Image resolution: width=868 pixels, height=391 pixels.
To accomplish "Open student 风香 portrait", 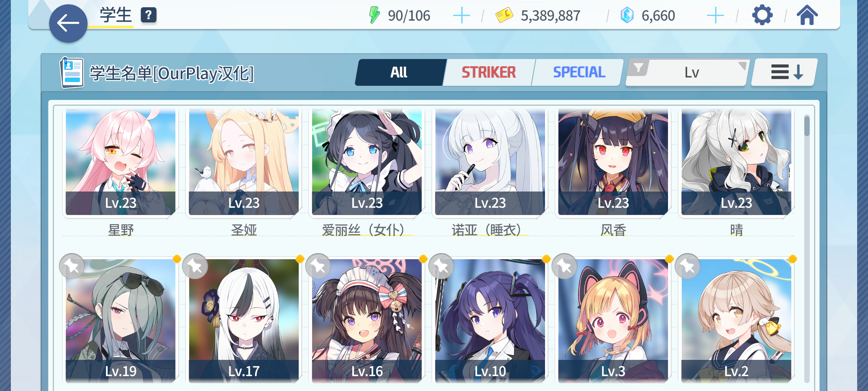I will point(613,162).
